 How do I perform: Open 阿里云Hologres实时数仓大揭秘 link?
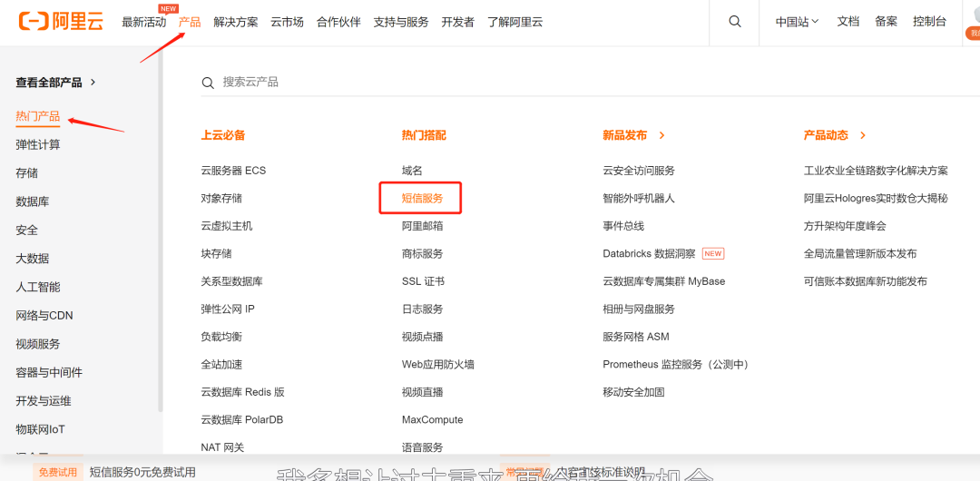(876, 198)
